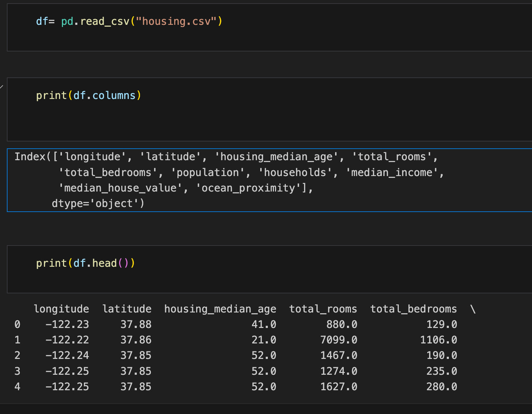Click the df variable in the first cell

(x=41, y=21)
